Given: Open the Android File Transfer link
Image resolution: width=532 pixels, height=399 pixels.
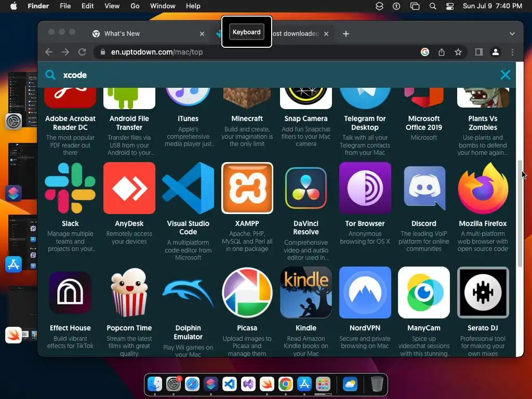Looking at the screenshot, I should (129, 123).
